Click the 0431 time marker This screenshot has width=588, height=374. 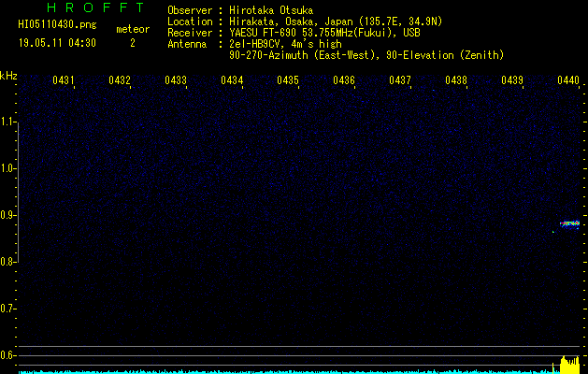point(63,80)
